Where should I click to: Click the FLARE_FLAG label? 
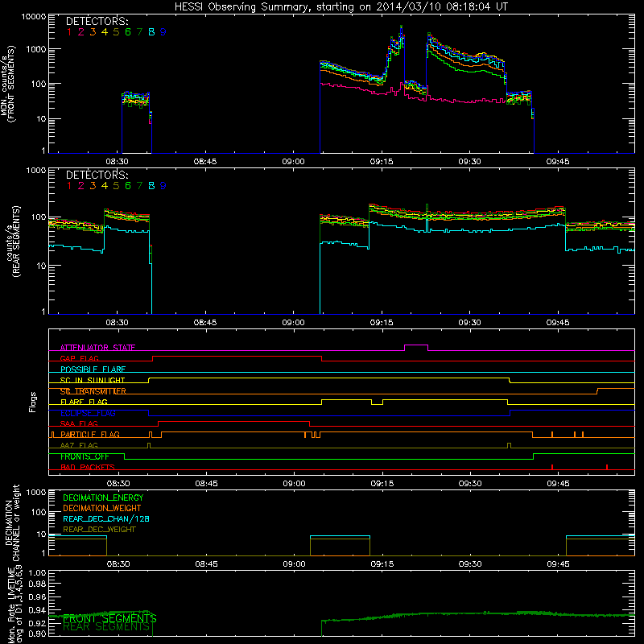pos(84,402)
